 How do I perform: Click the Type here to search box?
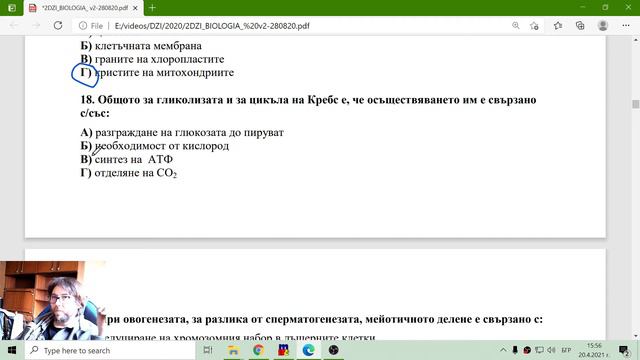tap(110, 350)
